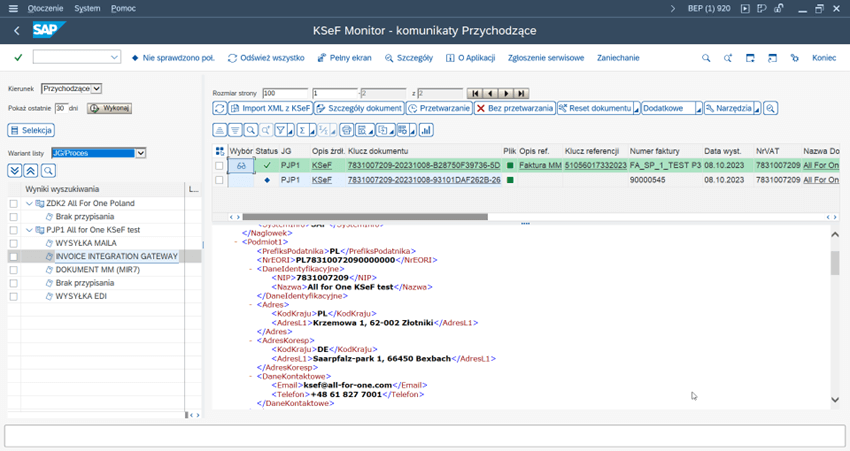Viewport: 850px width, 451px height.
Task: Click the find icon in grid toolbar
Action: [x=250, y=130]
